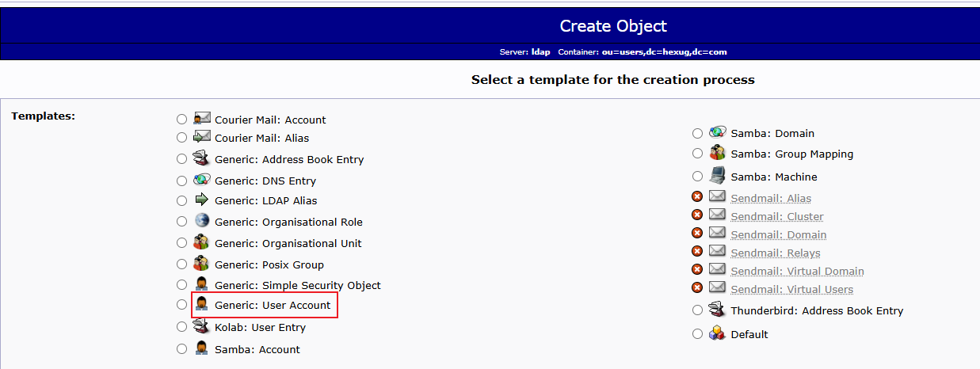Choose Thunderbird: Address Book Entry radio button
The height and width of the screenshot is (369, 980).
pyautogui.click(x=697, y=310)
